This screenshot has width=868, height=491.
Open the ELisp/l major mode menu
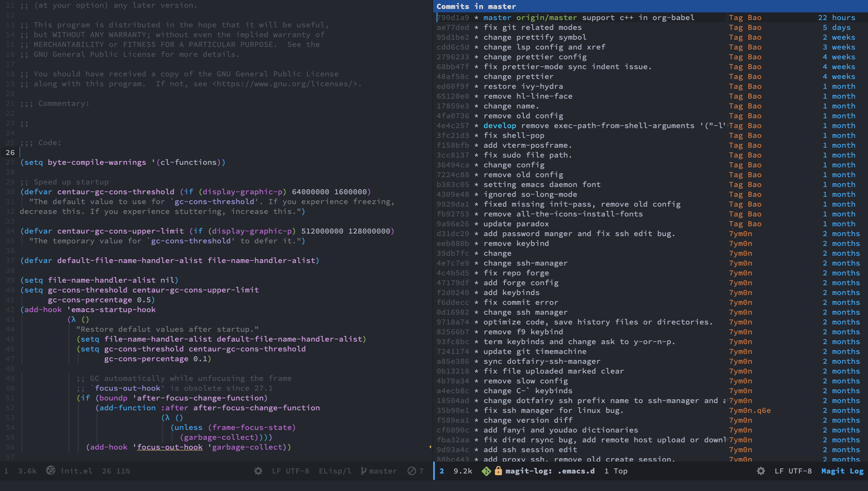(x=335, y=471)
